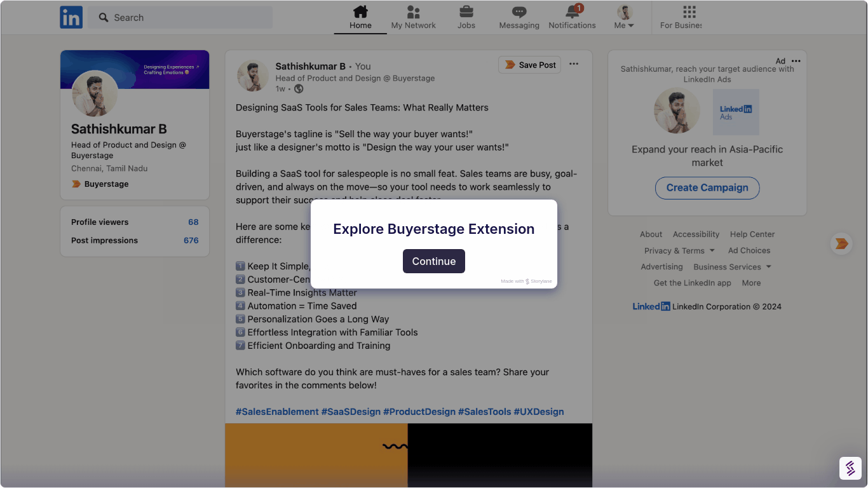Open the For Business grid menu
The height and width of the screenshot is (488, 868).
coord(681,17)
